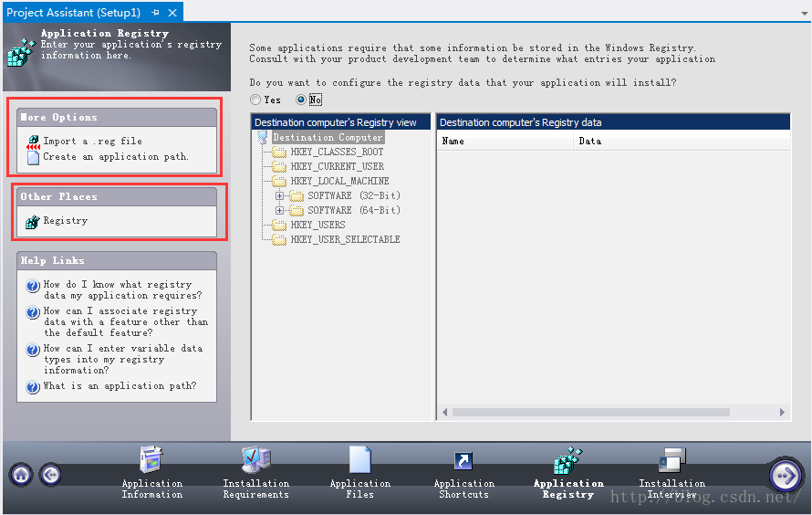The width and height of the screenshot is (812, 515).
Task: Open Installation Requirements icon
Action: [x=255, y=459]
